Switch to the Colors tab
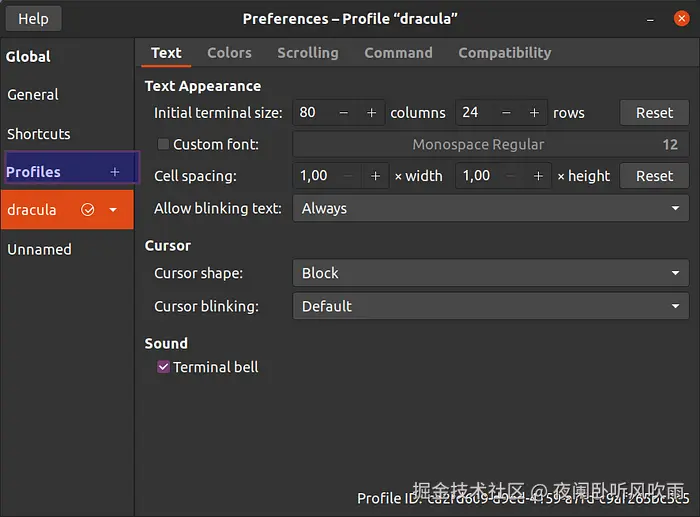 tap(229, 53)
